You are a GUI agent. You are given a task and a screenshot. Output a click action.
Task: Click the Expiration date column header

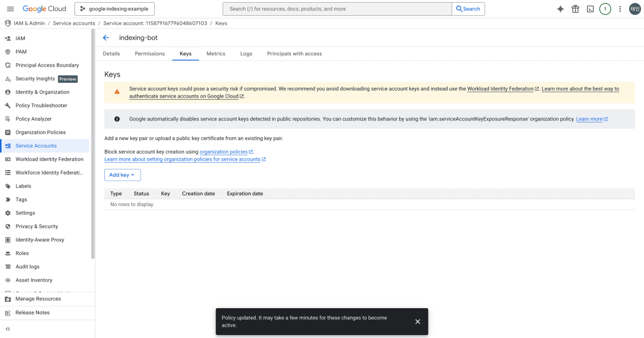245,194
